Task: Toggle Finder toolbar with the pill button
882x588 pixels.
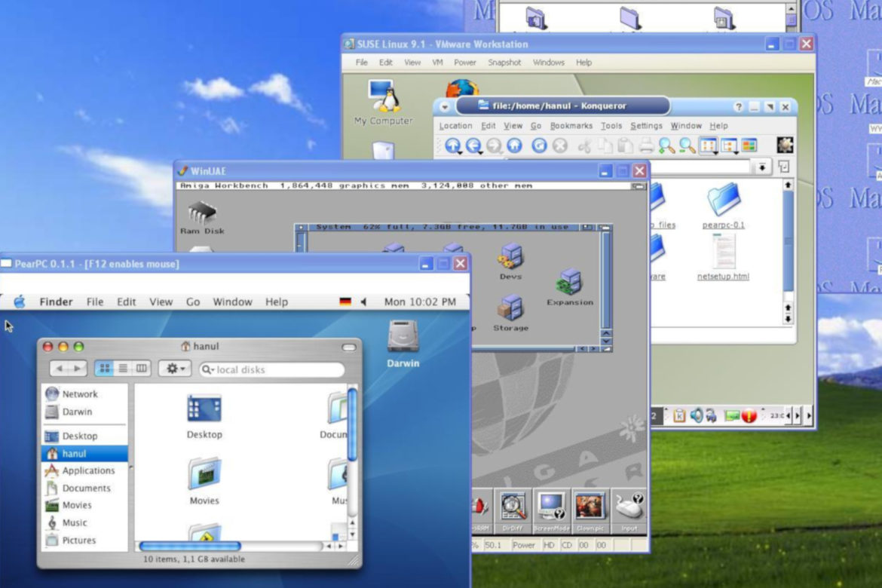Action: click(x=349, y=348)
